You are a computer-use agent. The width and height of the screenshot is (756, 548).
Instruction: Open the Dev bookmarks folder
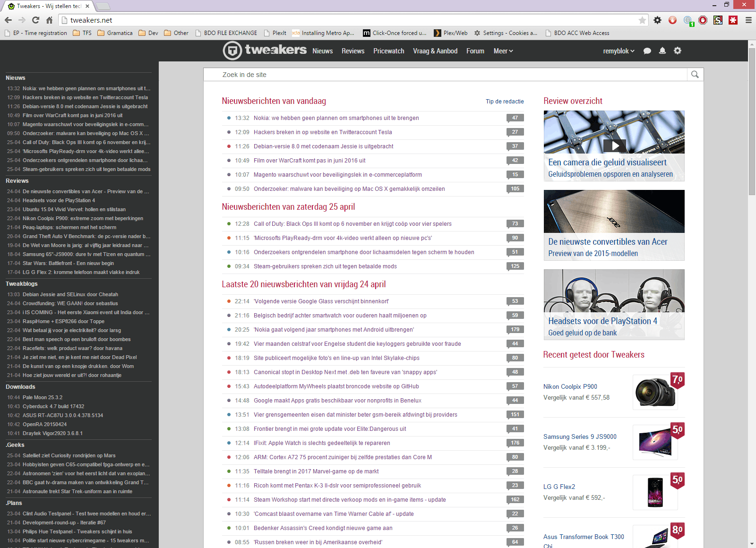[148, 33]
